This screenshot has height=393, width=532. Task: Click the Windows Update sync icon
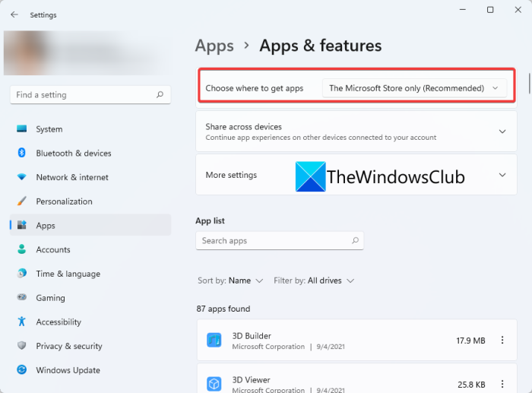[22, 369]
